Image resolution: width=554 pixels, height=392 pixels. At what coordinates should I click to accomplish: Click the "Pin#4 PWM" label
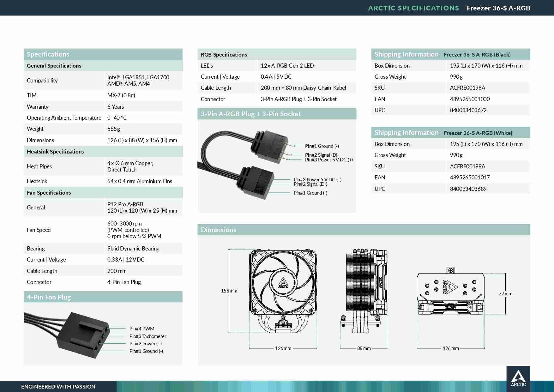142,329
